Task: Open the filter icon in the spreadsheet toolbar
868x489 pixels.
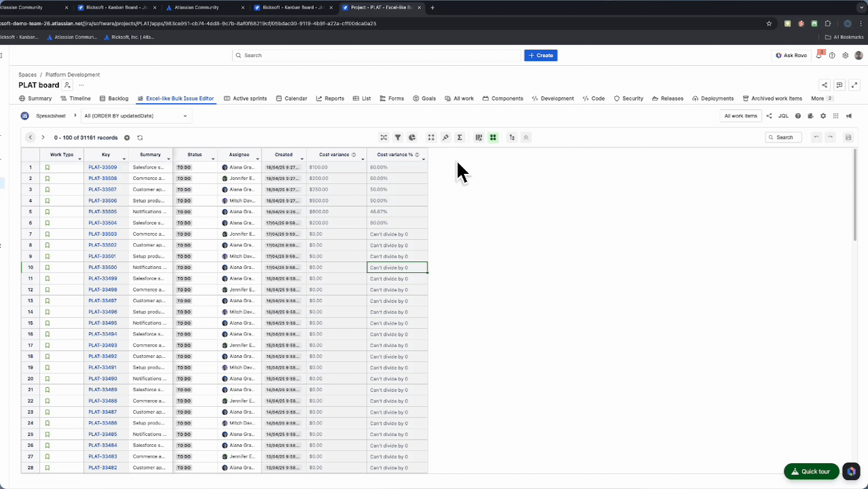Action: click(397, 137)
